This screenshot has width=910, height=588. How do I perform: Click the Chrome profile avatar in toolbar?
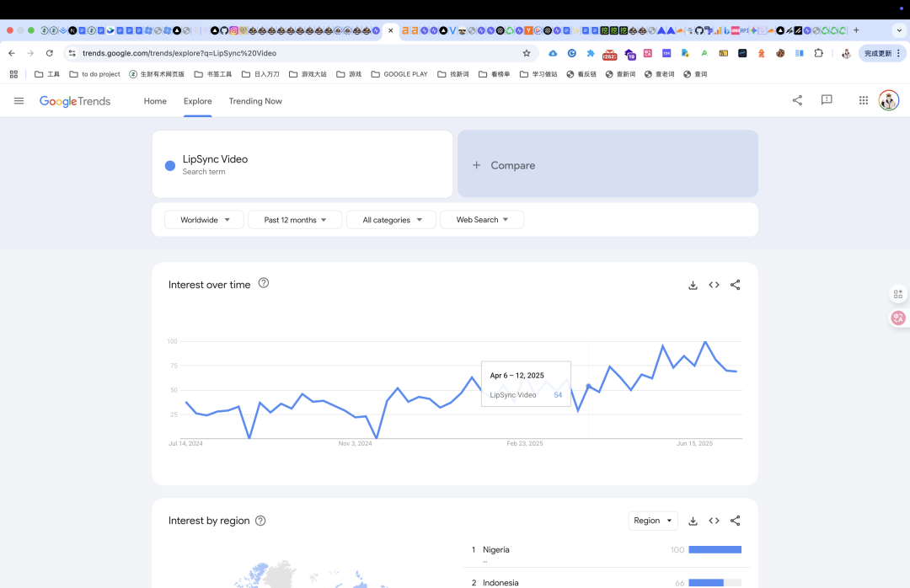[x=846, y=53]
